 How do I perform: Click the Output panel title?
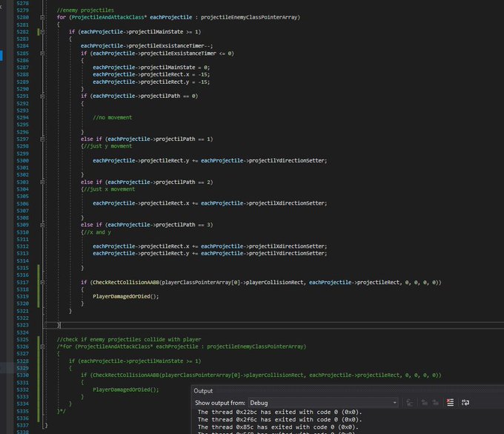pos(203,391)
